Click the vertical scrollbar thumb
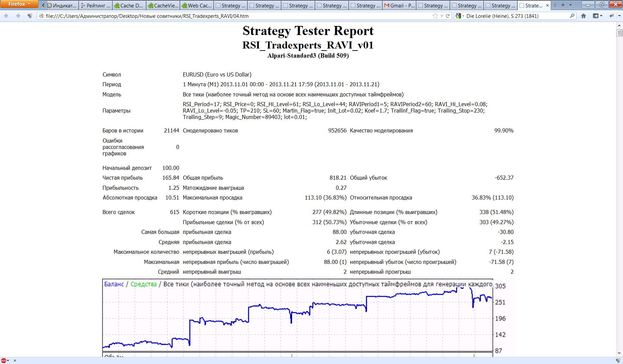The height and width of the screenshot is (364, 623). click(x=619, y=33)
